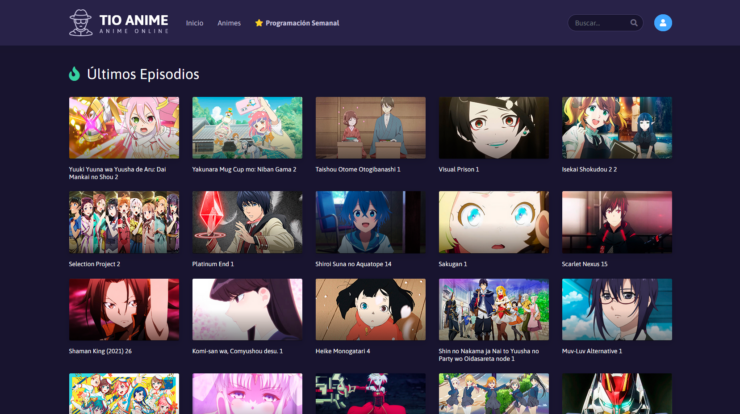Open Muv-Luv Alternative 1 thumbnail

617,309
